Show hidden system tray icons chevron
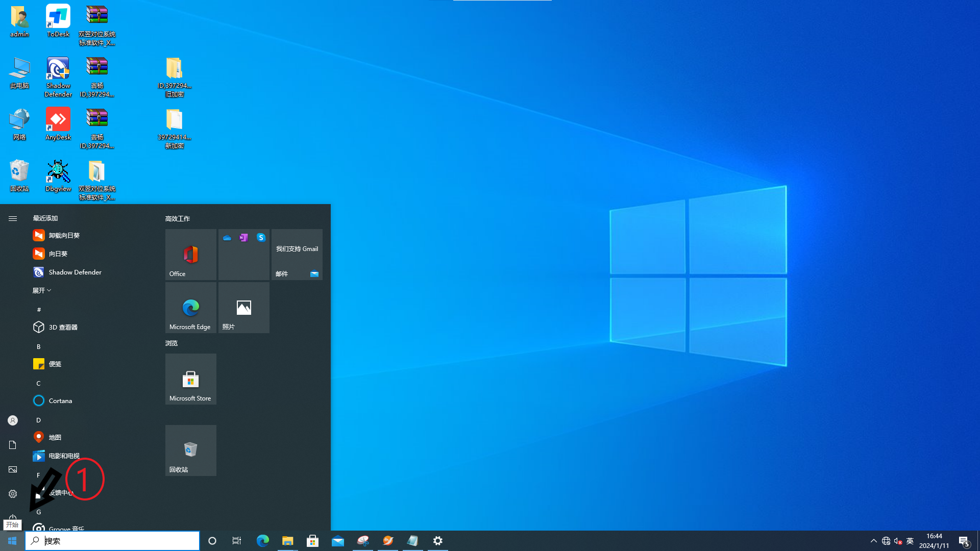 click(x=873, y=541)
